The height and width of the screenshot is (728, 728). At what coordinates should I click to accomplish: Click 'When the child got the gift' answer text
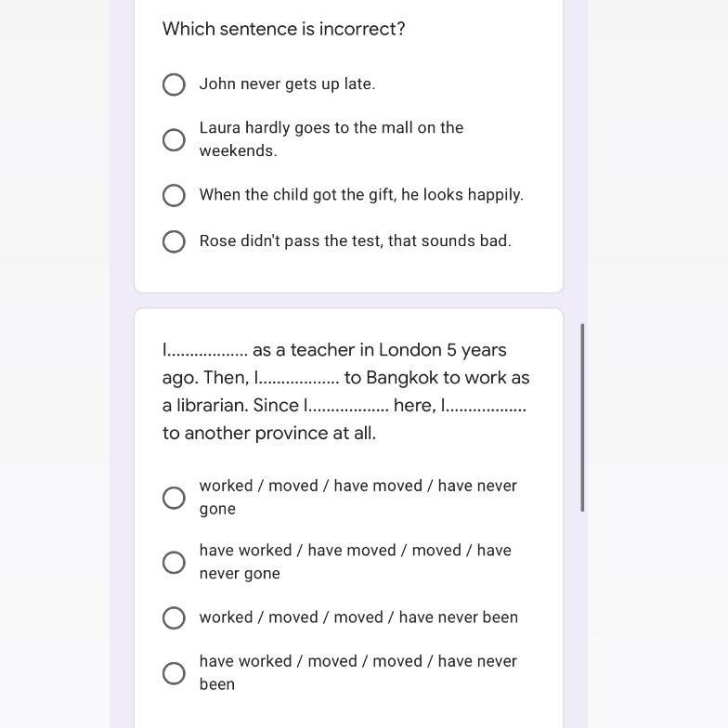361,195
